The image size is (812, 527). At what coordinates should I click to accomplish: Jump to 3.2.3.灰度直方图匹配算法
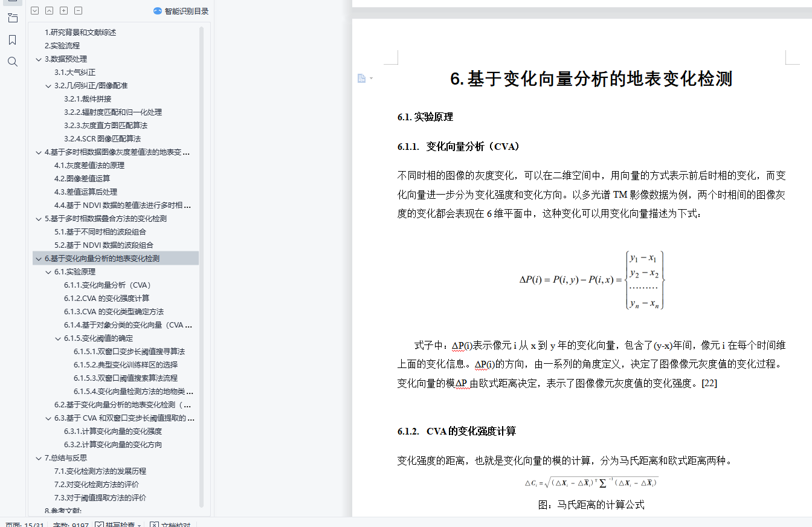106,126
